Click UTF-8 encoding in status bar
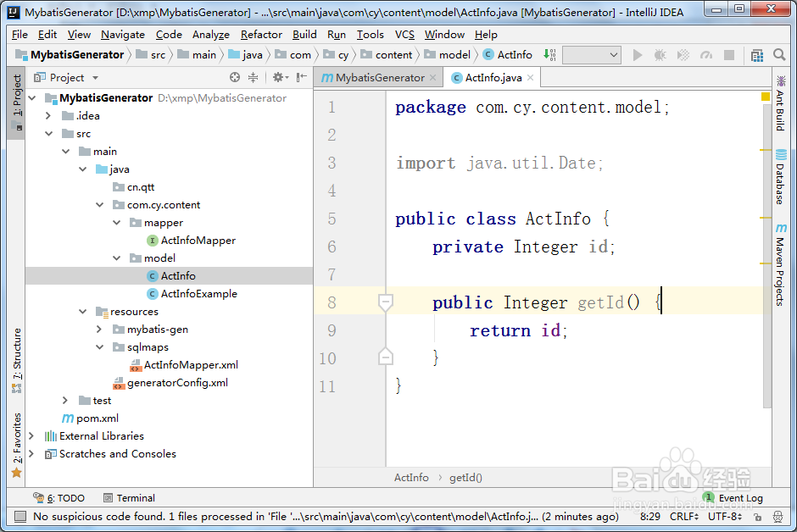This screenshot has width=797, height=532. (725, 517)
